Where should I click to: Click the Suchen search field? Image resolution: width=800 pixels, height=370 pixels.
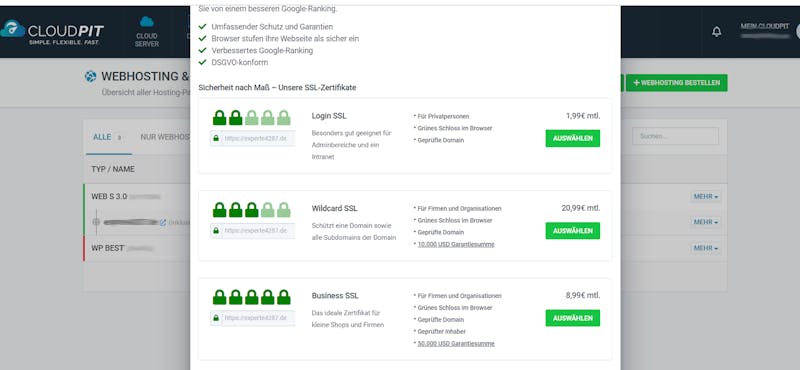tap(676, 136)
